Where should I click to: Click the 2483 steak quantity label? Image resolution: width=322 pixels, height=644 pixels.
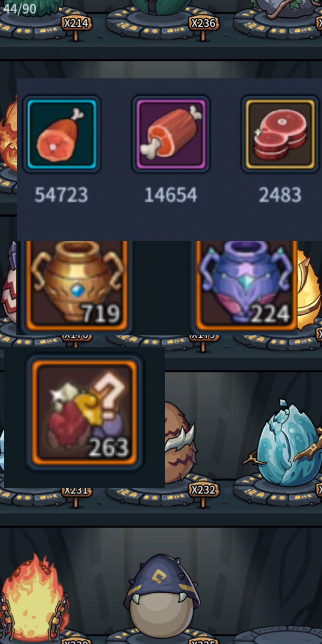[280, 195]
